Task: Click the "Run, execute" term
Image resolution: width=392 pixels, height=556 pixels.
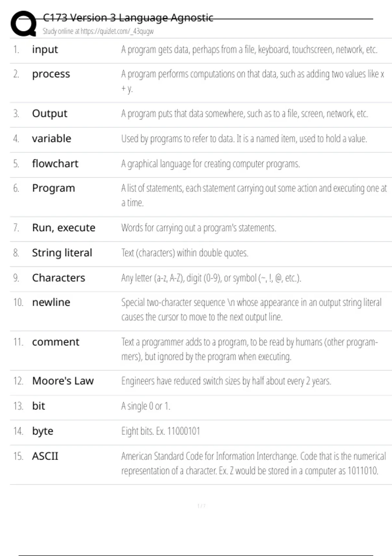Action: click(64, 228)
